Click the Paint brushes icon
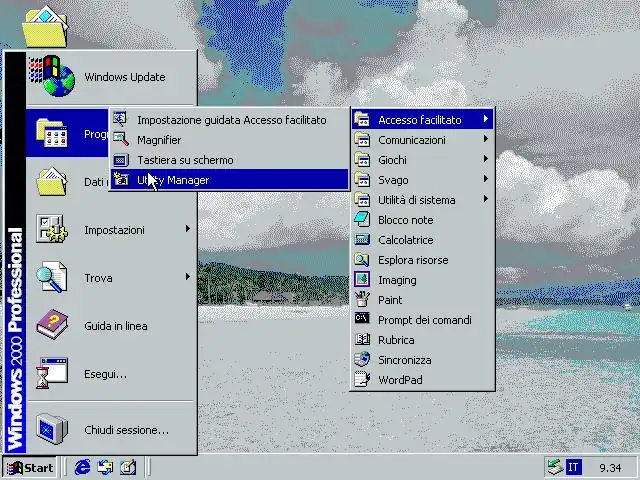Image resolution: width=640 pixels, height=480 pixels. pyautogui.click(x=362, y=299)
